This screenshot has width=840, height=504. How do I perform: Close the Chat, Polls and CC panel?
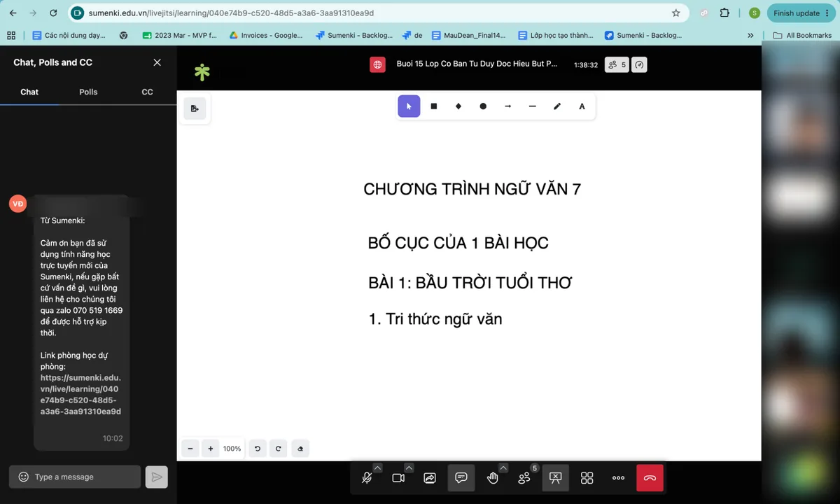[x=157, y=62]
